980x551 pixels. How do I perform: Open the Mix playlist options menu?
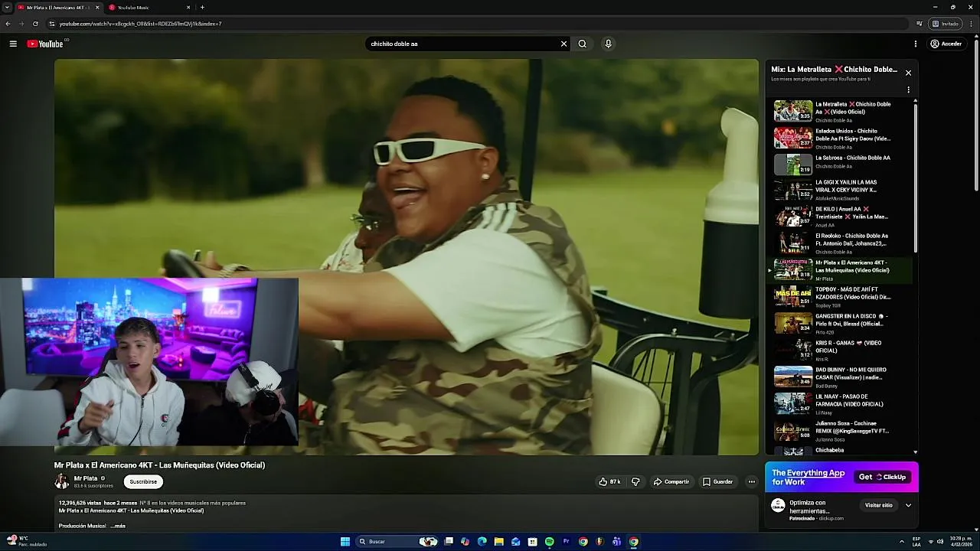click(x=908, y=90)
